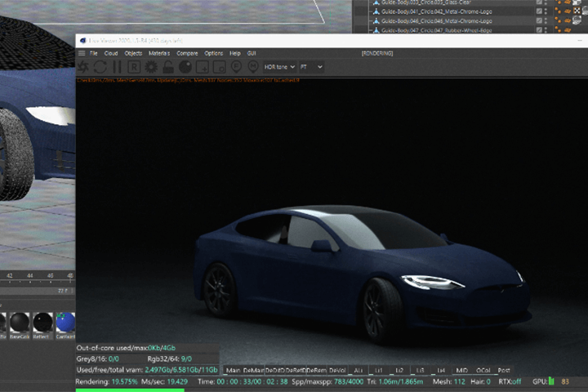Toggle the render region R icon
This screenshot has width=588, height=392.
(134, 66)
